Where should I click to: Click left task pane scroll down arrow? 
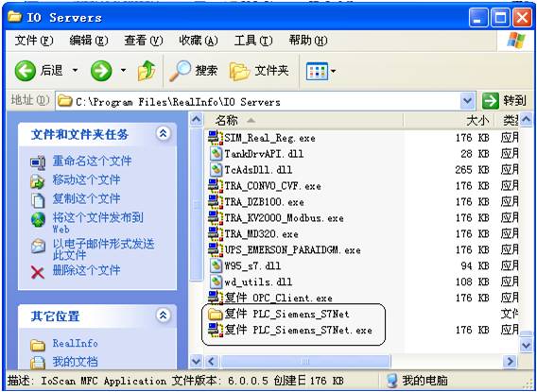coord(196,361)
